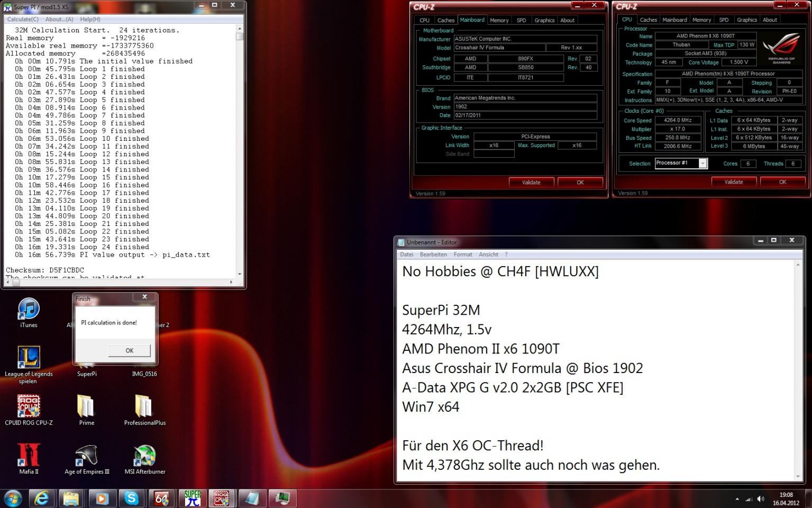This screenshot has width=812, height=508.
Task: Open the Help(H) menu in Super PI
Action: coord(90,19)
